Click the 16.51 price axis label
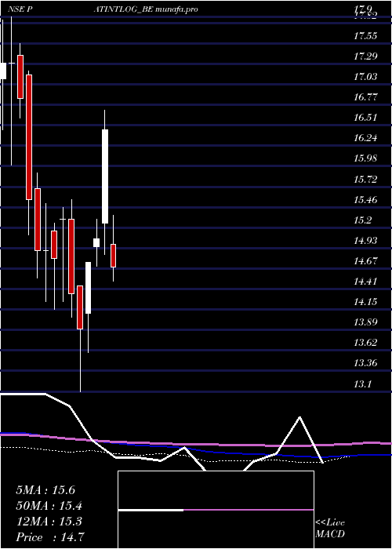392x549 pixels. pos(365,118)
